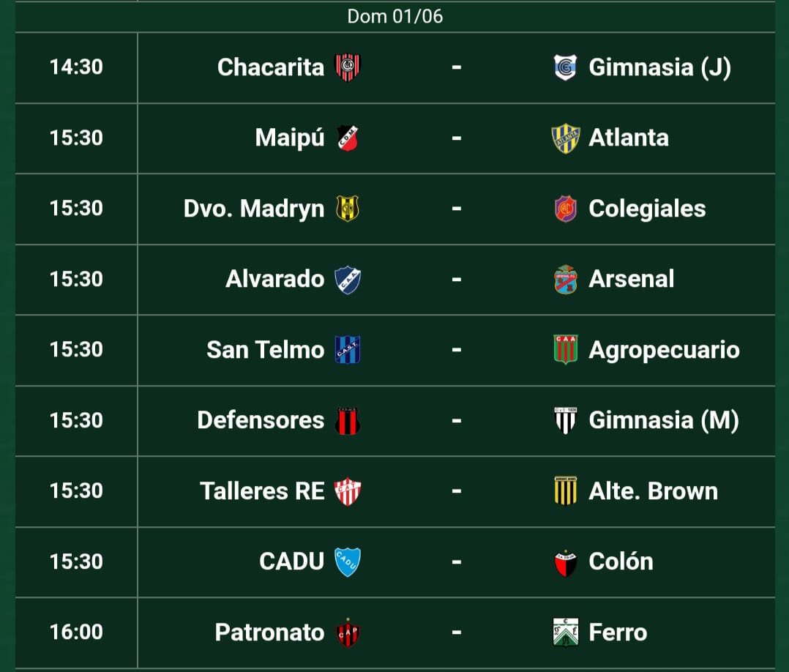Open the Gimnasia (M) team name
The height and width of the screenshot is (672, 789).
coord(664,420)
